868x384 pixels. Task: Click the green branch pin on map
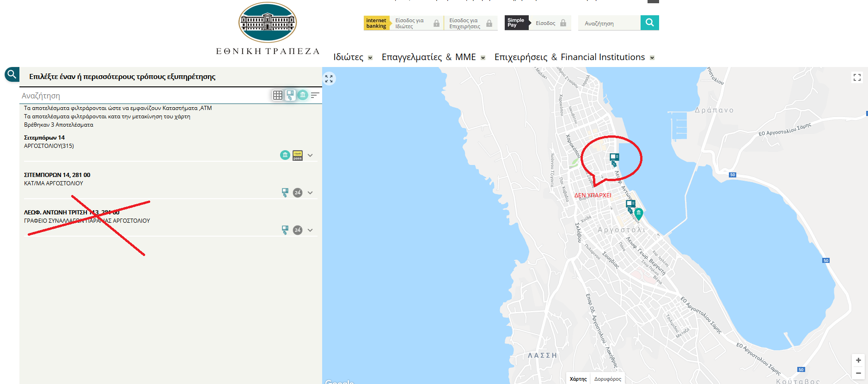point(639,213)
